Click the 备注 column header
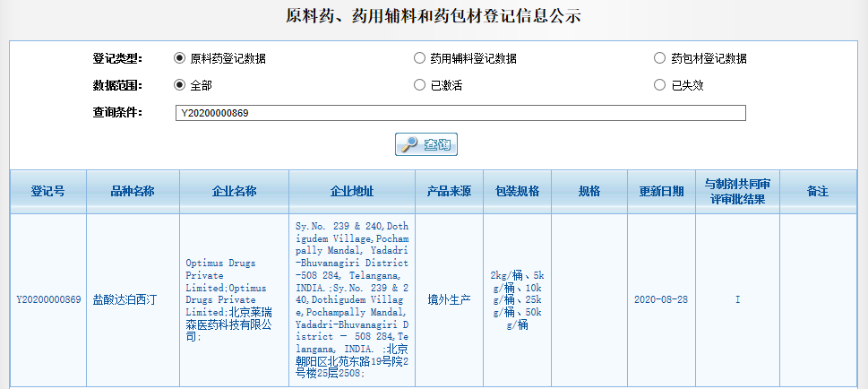 coord(818,192)
